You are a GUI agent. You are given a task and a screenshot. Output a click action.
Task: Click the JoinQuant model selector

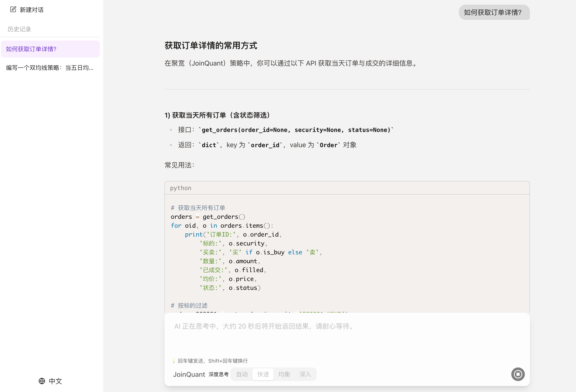click(x=189, y=374)
